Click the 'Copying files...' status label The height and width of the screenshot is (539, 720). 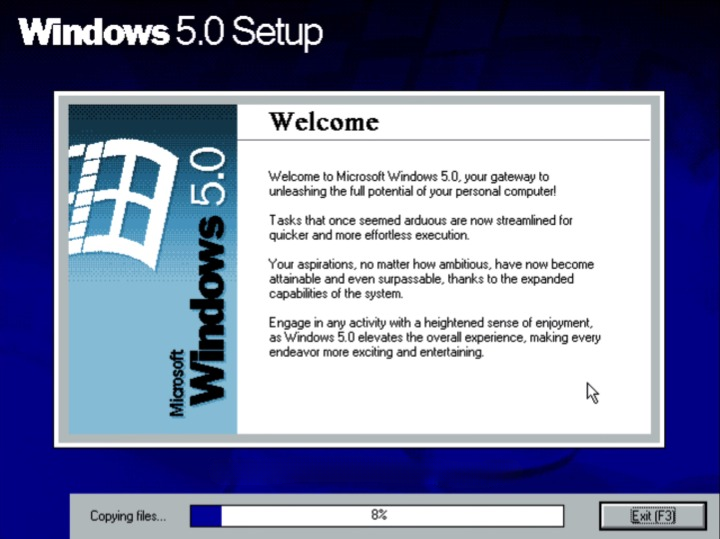[x=128, y=516]
